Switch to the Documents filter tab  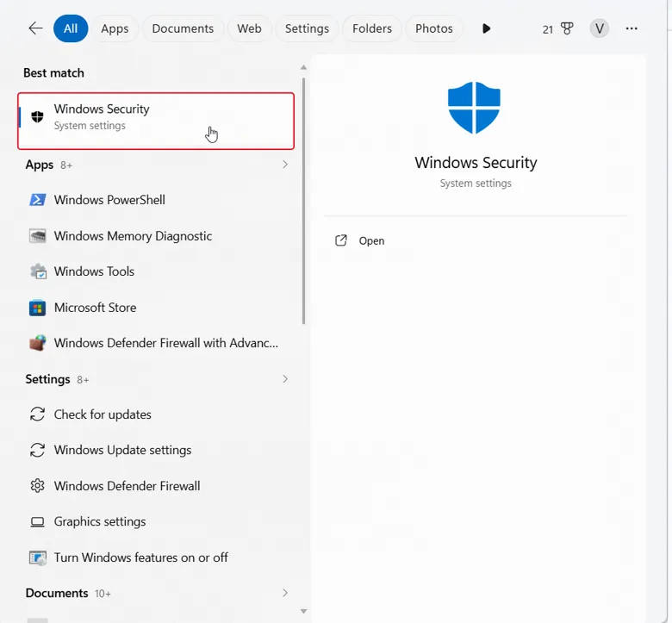pos(183,28)
